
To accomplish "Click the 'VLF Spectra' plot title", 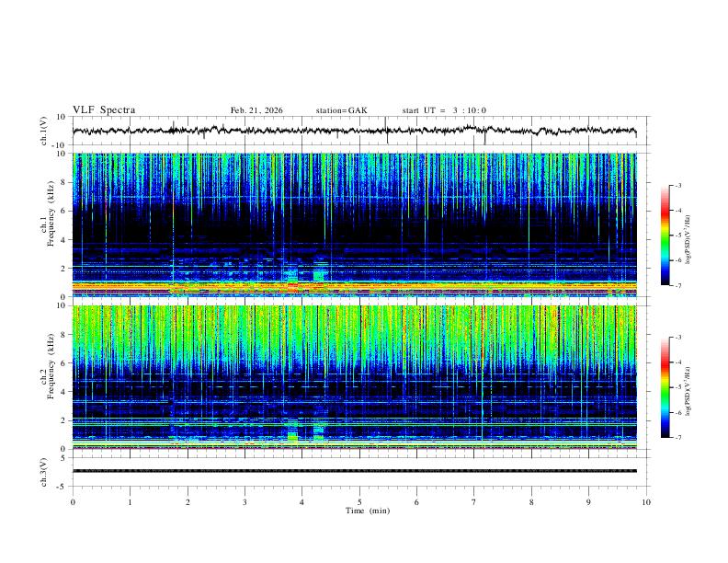I will (104, 110).
